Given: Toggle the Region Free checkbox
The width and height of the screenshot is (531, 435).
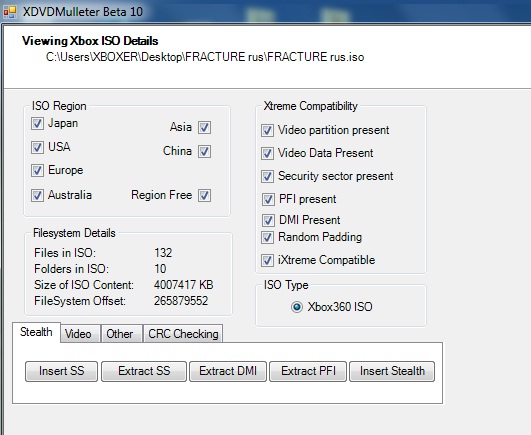Looking at the screenshot, I should [204, 195].
